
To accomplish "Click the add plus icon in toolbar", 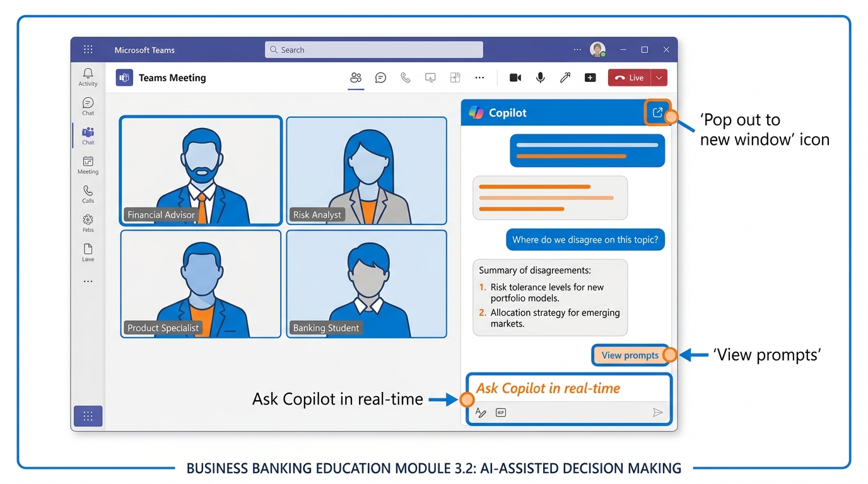I will click(x=590, y=78).
